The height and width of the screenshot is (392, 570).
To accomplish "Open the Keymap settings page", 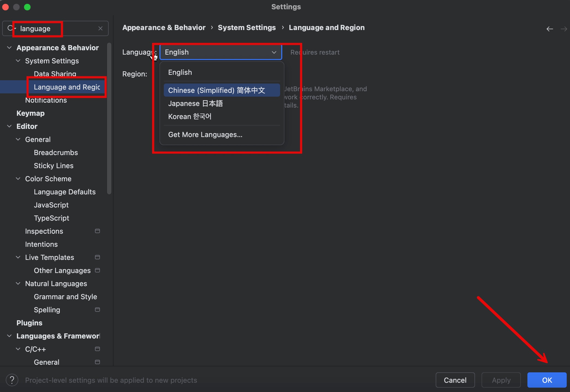I will pyautogui.click(x=30, y=113).
